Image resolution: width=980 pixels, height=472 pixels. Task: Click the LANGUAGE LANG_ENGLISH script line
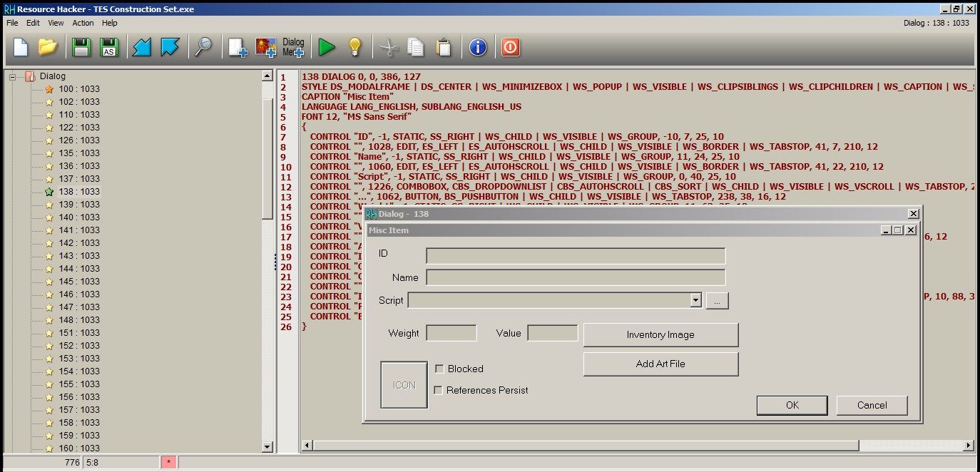tap(412, 107)
